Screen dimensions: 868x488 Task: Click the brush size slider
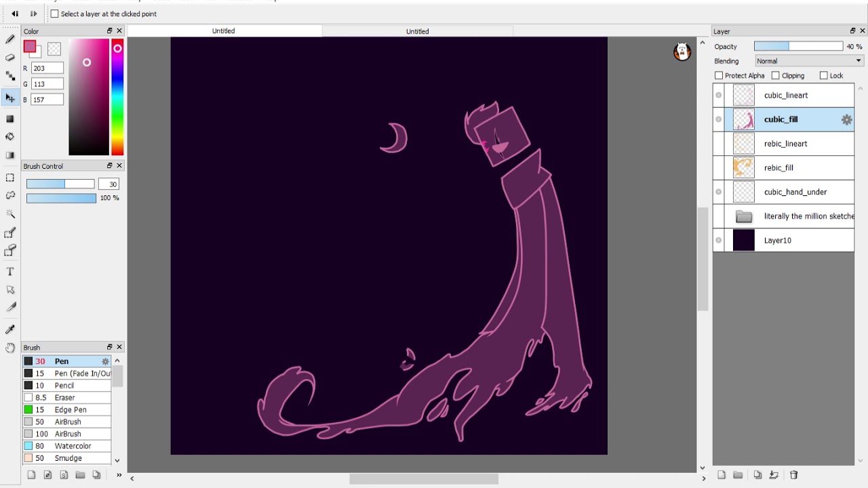[60, 184]
